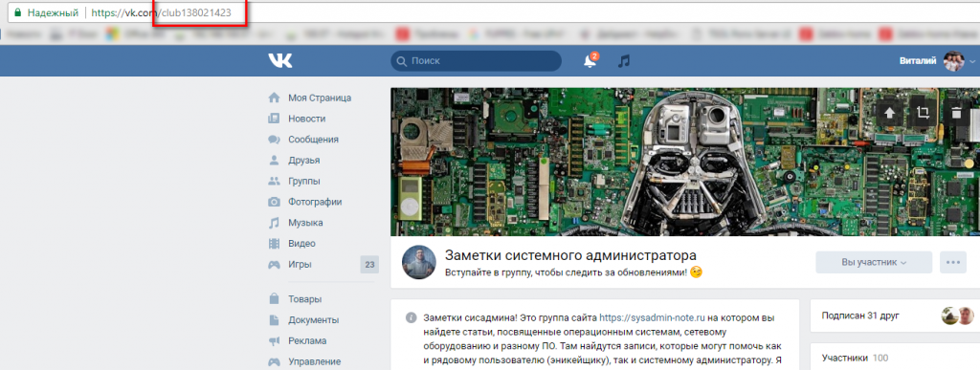Screen dimensions: 980x370
Task: Open Группы in sidebar
Action: (304, 181)
